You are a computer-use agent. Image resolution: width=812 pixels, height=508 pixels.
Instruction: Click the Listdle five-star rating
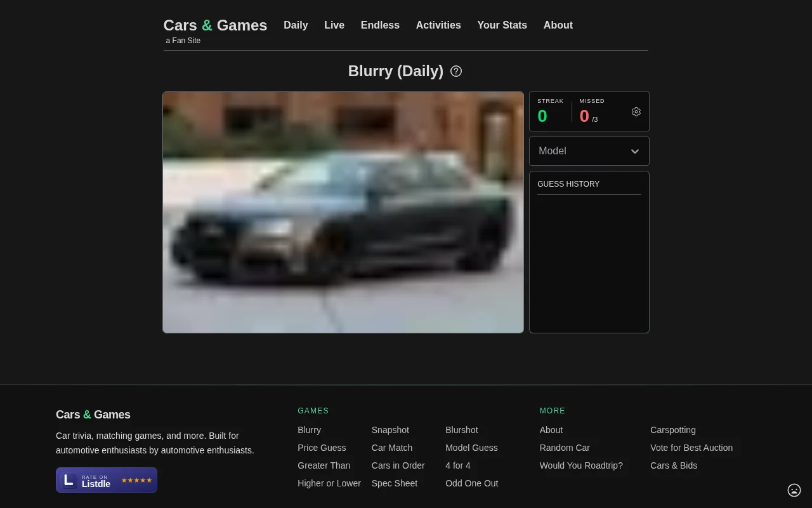pos(136,481)
